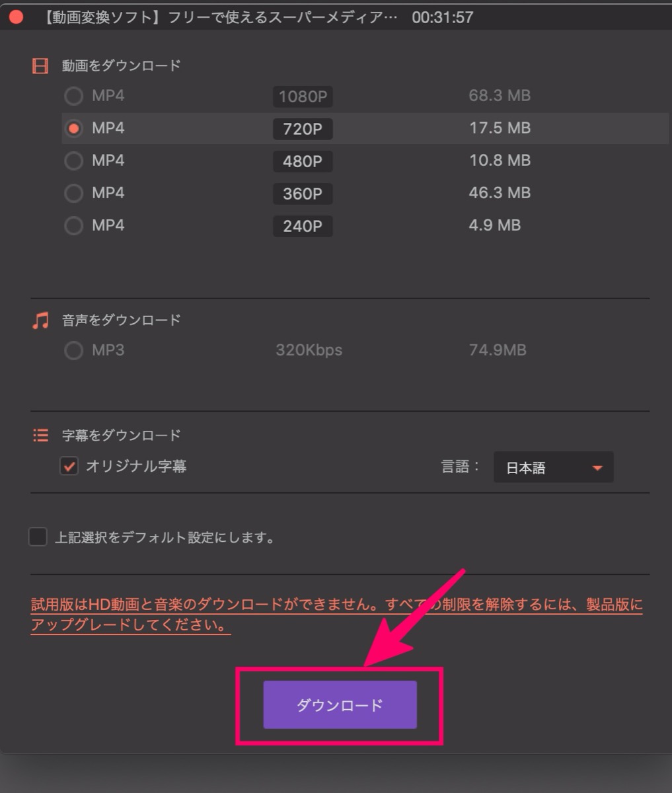Click the music note icon beside 音声をダウンロード
Image resolution: width=672 pixels, height=793 pixels.
click(x=40, y=321)
